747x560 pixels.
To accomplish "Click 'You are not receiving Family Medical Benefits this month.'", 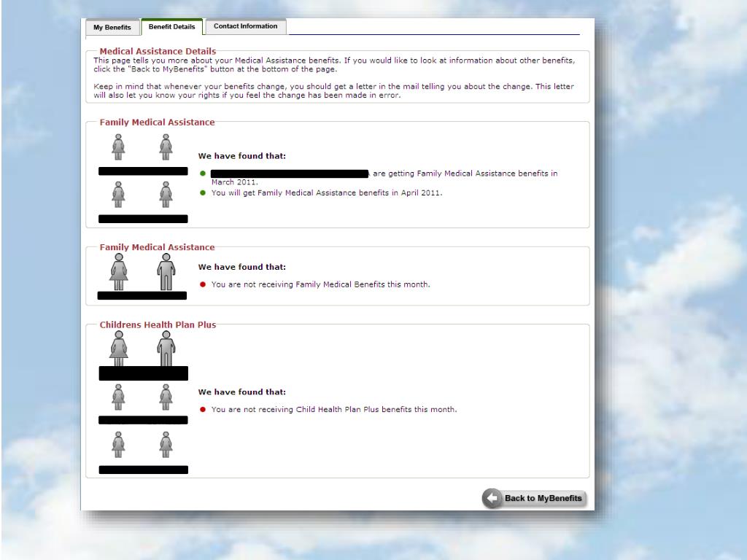I will [321, 284].
